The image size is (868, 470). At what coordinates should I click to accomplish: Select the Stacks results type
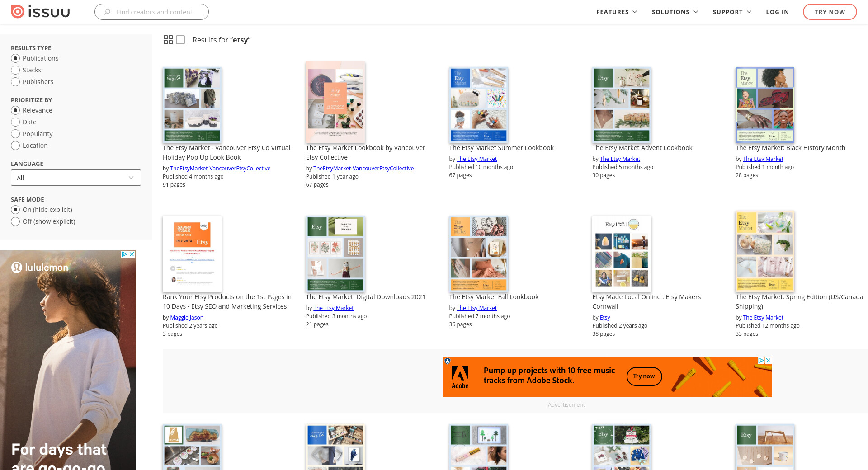[15, 70]
